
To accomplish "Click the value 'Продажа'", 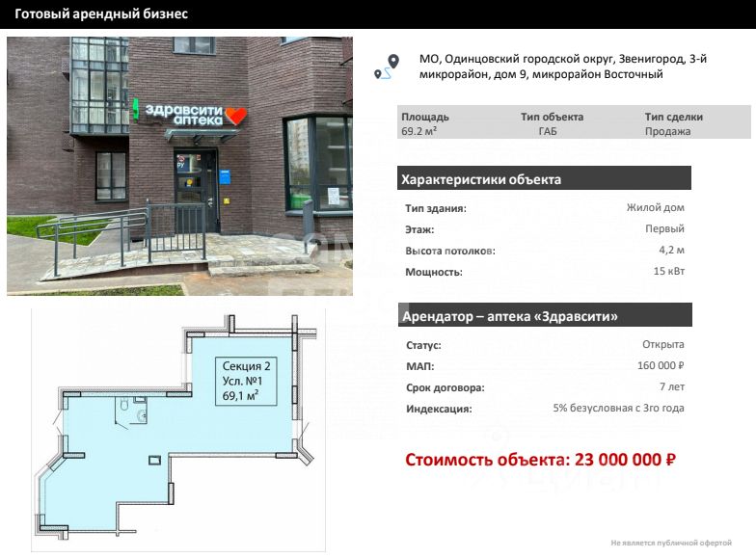I will (x=667, y=131).
